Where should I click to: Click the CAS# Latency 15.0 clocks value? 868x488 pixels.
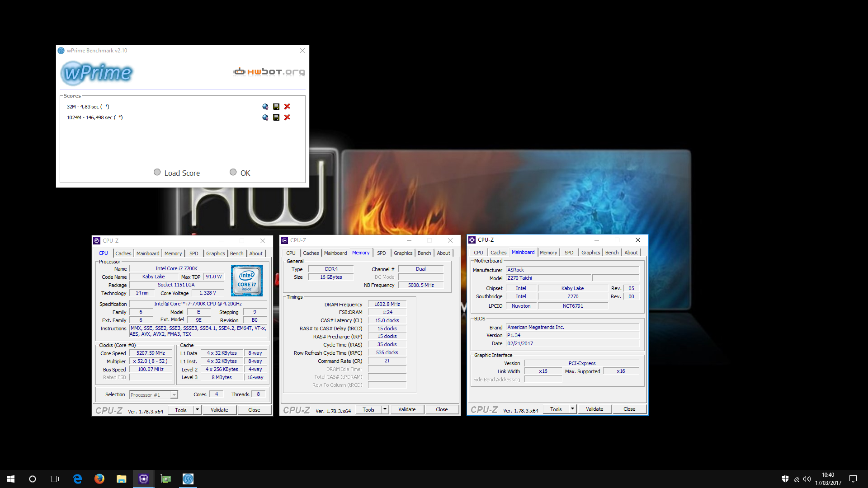[387, 321]
